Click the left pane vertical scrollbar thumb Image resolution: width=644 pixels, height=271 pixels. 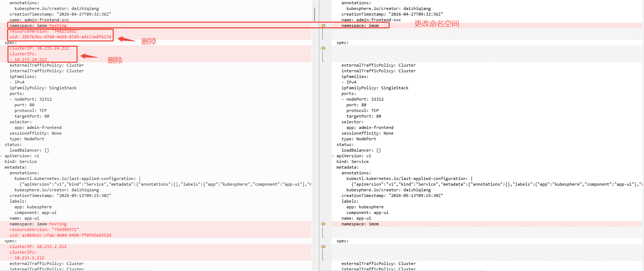click(315, 14)
